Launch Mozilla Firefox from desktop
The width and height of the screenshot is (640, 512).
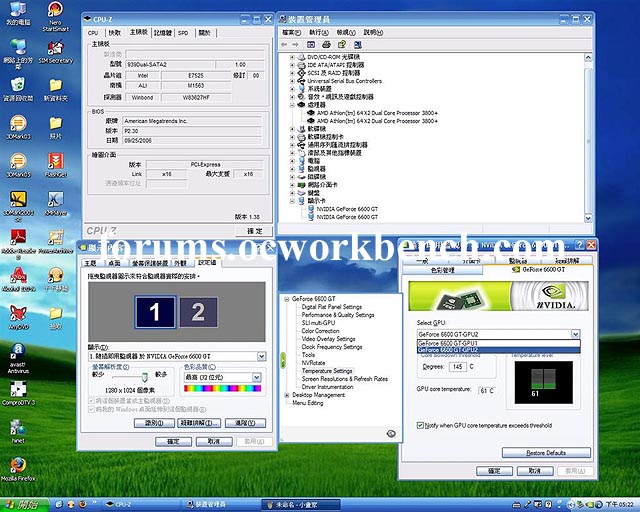click(x=18, y=470)
